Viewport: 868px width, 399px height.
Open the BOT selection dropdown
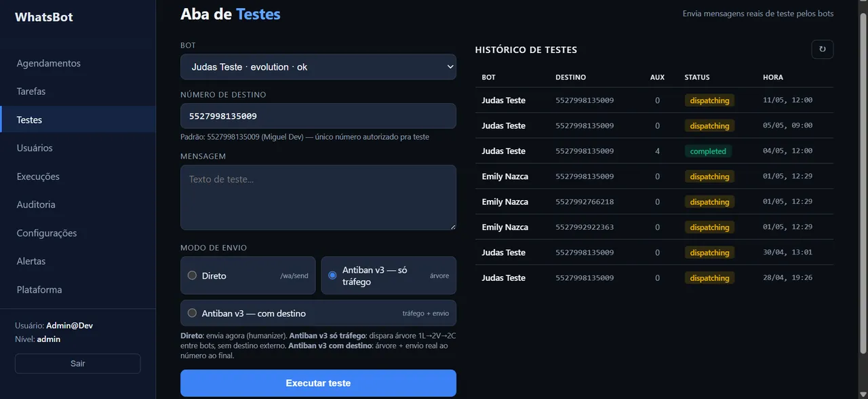point(318,67)
